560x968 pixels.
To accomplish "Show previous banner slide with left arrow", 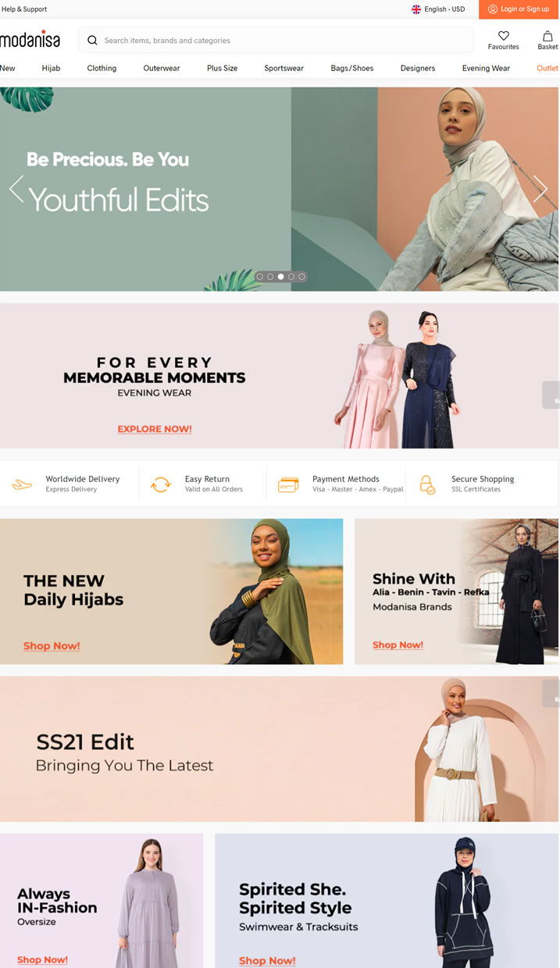I will click(x=16, y=189).
